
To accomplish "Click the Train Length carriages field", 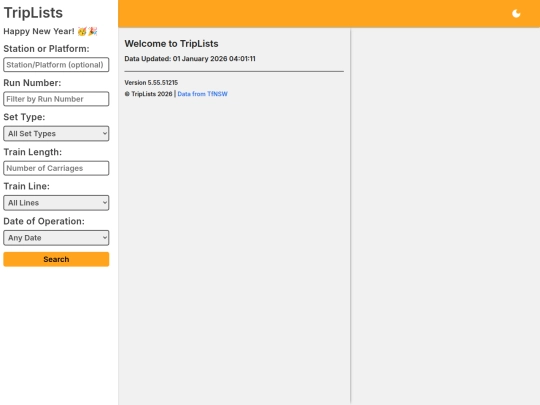I will pos(56,168).
